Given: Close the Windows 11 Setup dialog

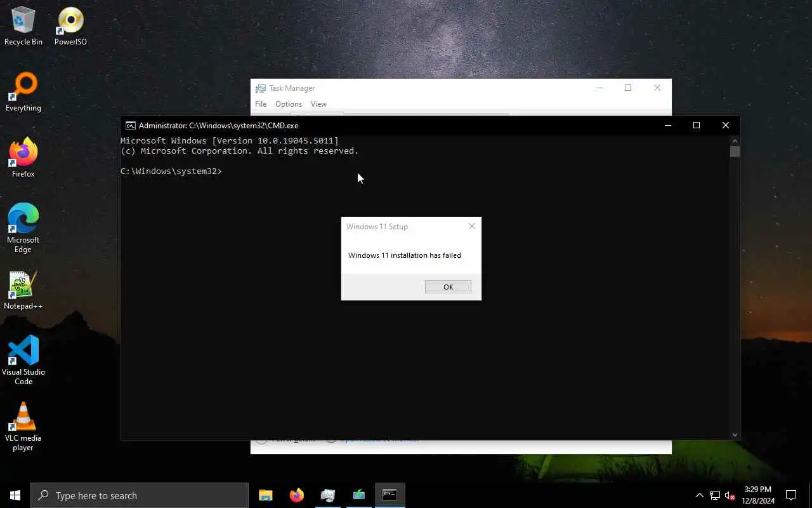Looking at the screenshot, I should coord(471,226).
